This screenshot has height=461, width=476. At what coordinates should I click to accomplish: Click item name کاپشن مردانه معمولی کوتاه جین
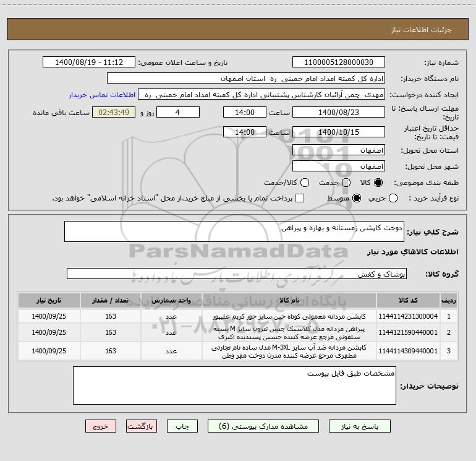[x=289, y=316]
